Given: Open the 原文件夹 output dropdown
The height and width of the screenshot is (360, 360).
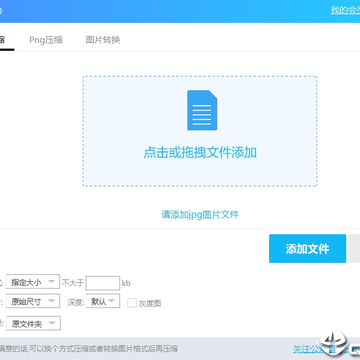Looking at the screenshot, I should point(33,323).
